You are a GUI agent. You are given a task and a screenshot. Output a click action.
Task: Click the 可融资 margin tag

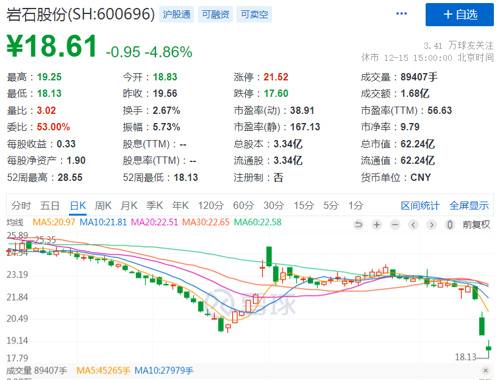[215, 14]
